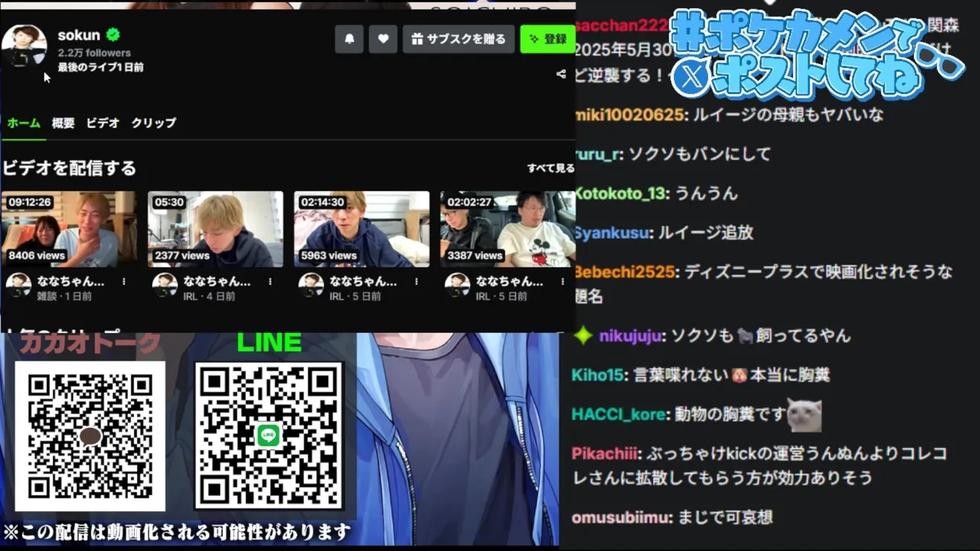Click the LINE QR code
The height and width of the screenshot is (551, 980).
pyautogui.click(x=269, y=435)
